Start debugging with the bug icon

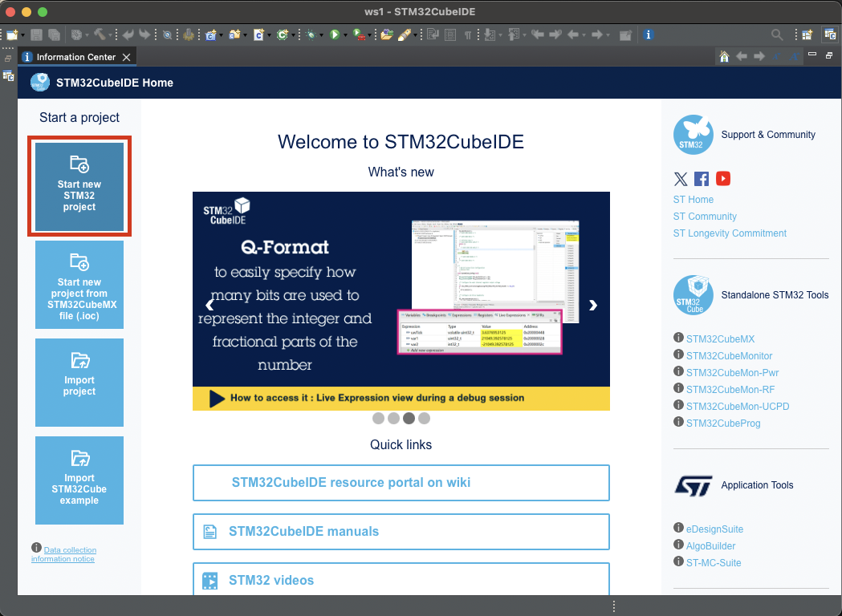coord(311,34)
